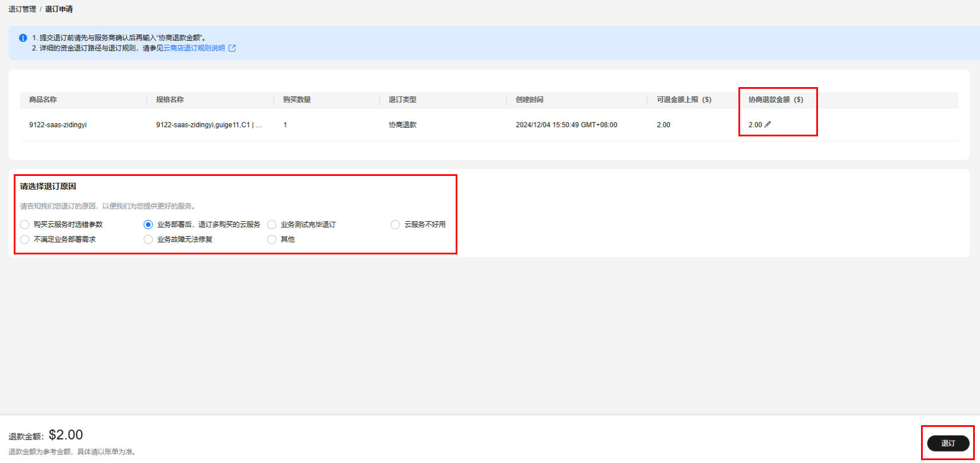The height and width of the screenshot is (463, 980).
Task: Select the 购买云服务时选错参数 radio option
Action: coord(25,225)
